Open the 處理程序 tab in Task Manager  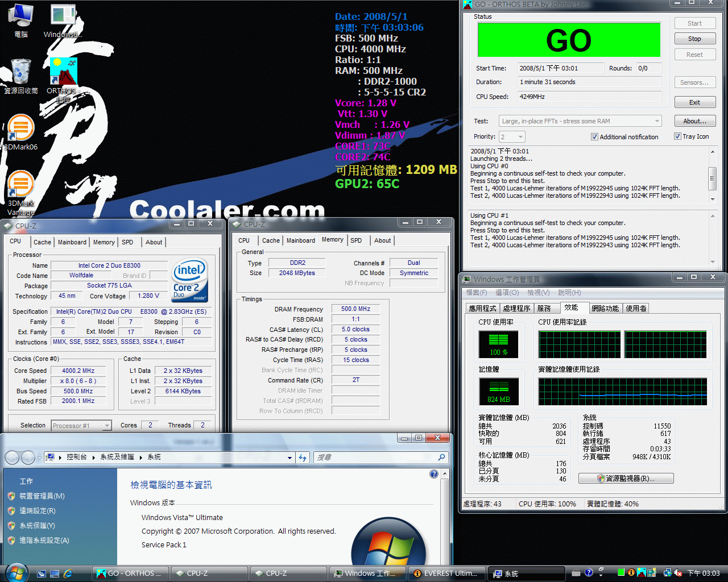[516, 308]
